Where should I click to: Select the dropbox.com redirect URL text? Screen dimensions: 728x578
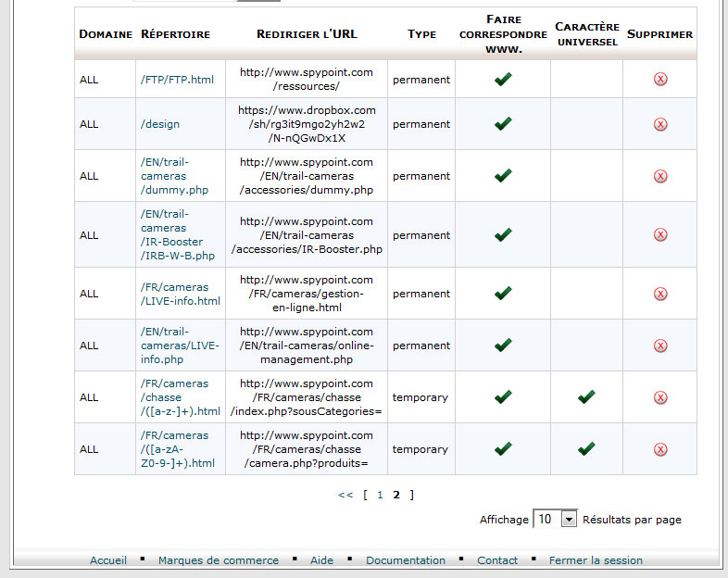(x=307, y=124)
